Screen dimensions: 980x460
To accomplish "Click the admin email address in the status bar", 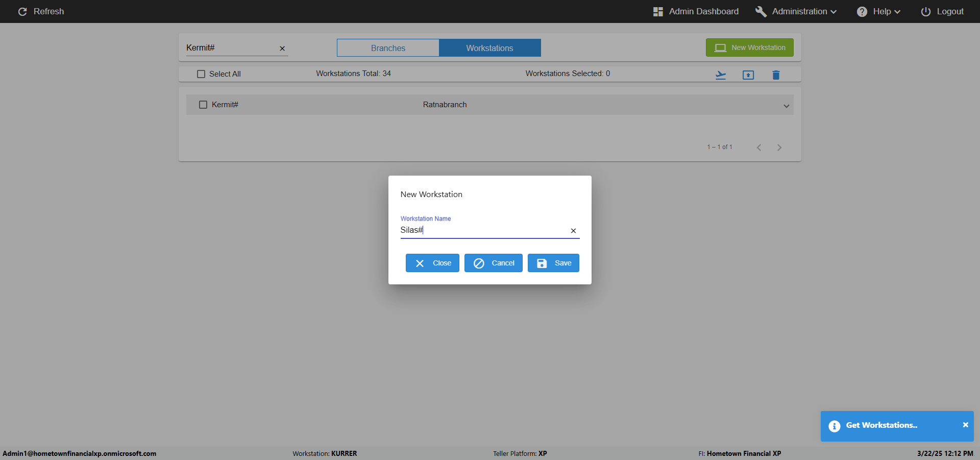I will [x=80, y=453].
